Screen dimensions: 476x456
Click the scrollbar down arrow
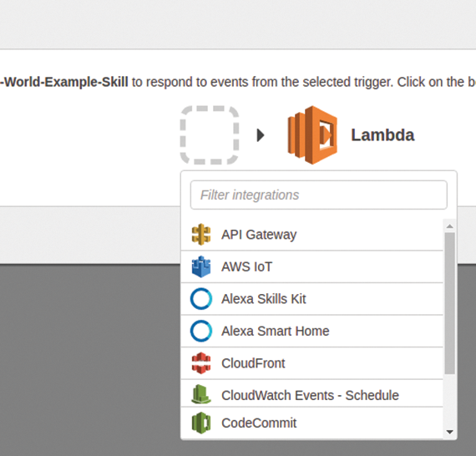point(449,432)
